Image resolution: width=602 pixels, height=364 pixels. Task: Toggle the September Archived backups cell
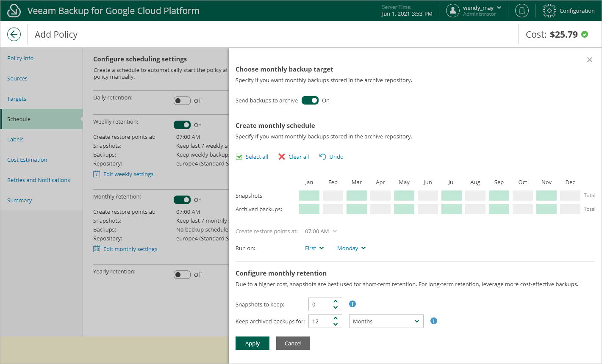pyautogui.click(x=499, y=209)
